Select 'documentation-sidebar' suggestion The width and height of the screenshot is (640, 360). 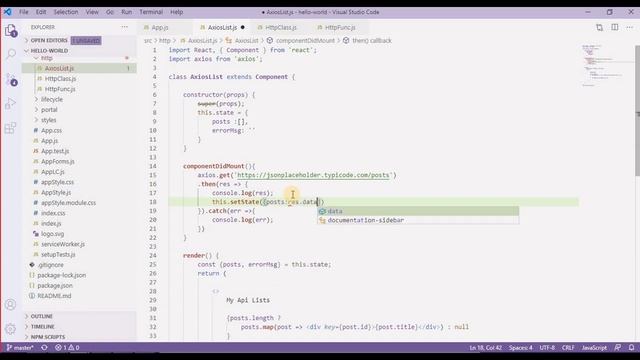coord(418,220)
